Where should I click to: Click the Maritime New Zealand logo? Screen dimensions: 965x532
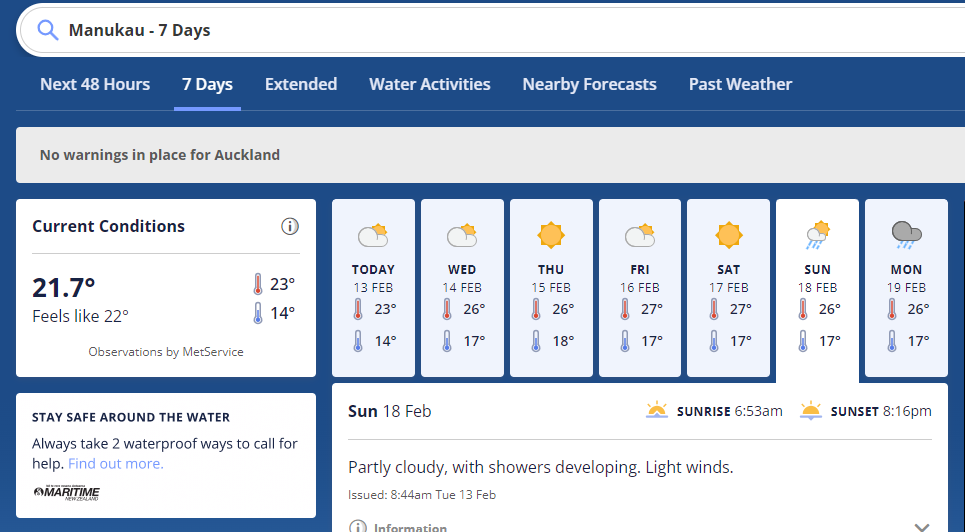pyautogui.click(x=66, y=493)
